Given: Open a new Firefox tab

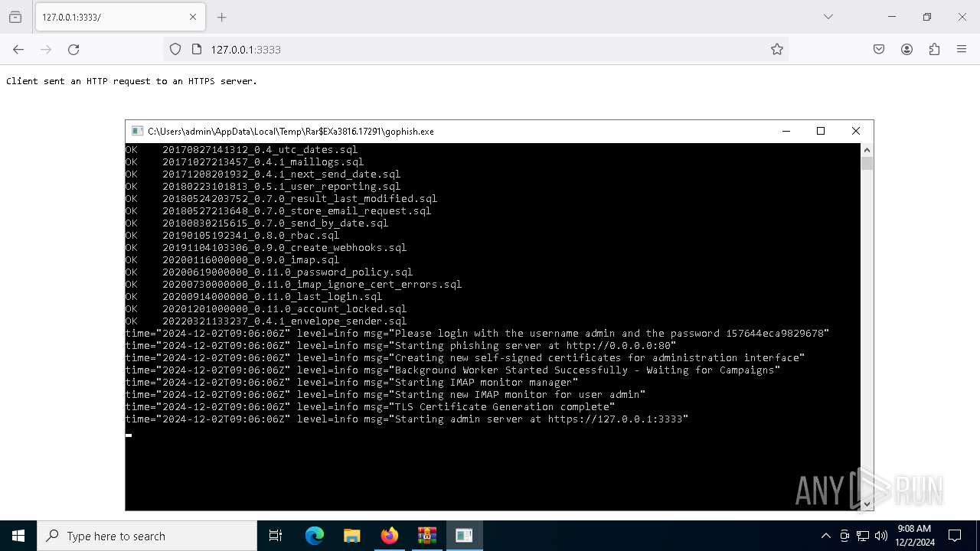Looking at the screenshot, I should [221, 17].
